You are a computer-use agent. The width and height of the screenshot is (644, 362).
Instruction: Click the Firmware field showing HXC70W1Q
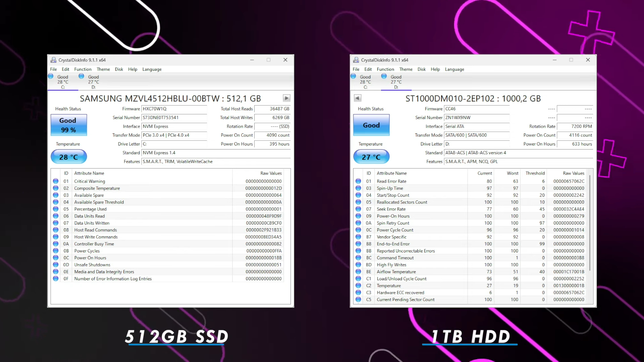click(x=174, y=109)
